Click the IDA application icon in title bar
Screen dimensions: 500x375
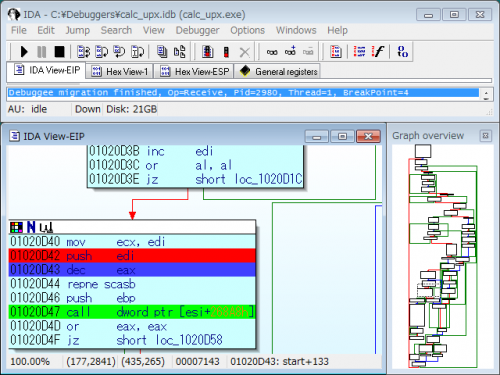click(14, 14)
